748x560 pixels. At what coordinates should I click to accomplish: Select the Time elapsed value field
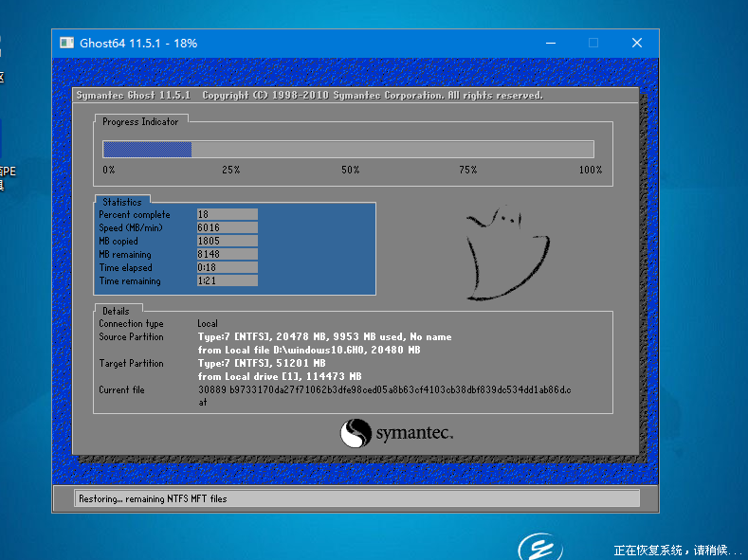pyautogui.click(x=228, y=268)
